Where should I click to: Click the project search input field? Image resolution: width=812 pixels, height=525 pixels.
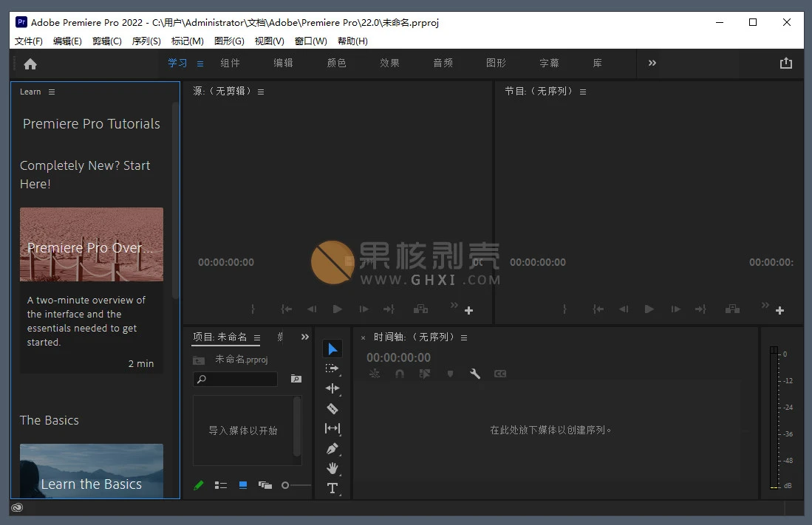pos(236,379)
